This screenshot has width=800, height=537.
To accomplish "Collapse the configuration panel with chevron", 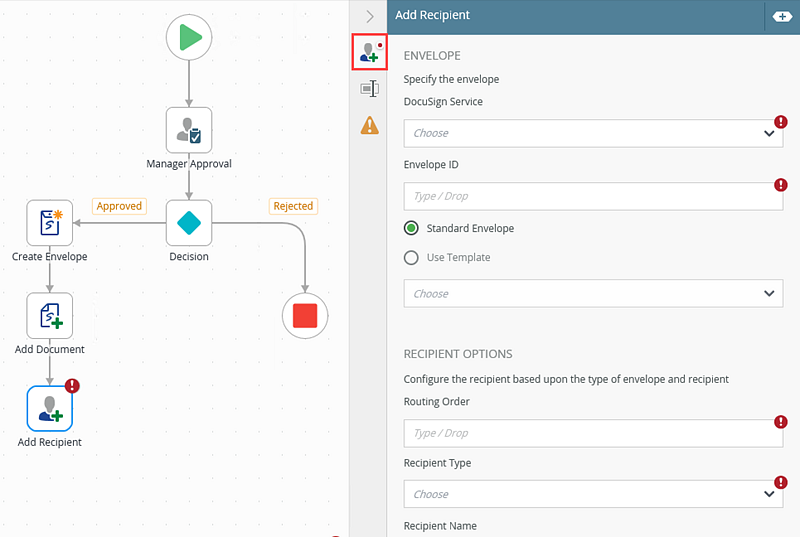I will pyautogui.click(x=370, y=16).
